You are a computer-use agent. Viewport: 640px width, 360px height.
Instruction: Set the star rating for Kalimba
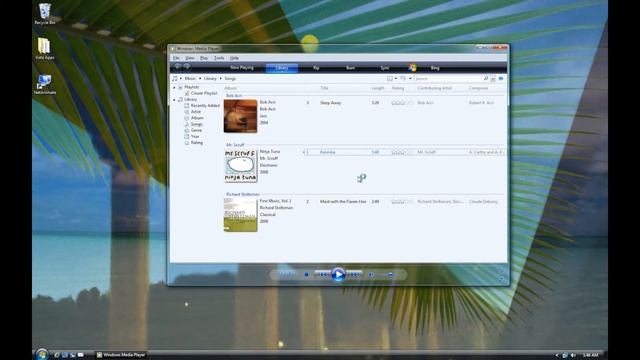pyautogui.click(x=402, y=152)
